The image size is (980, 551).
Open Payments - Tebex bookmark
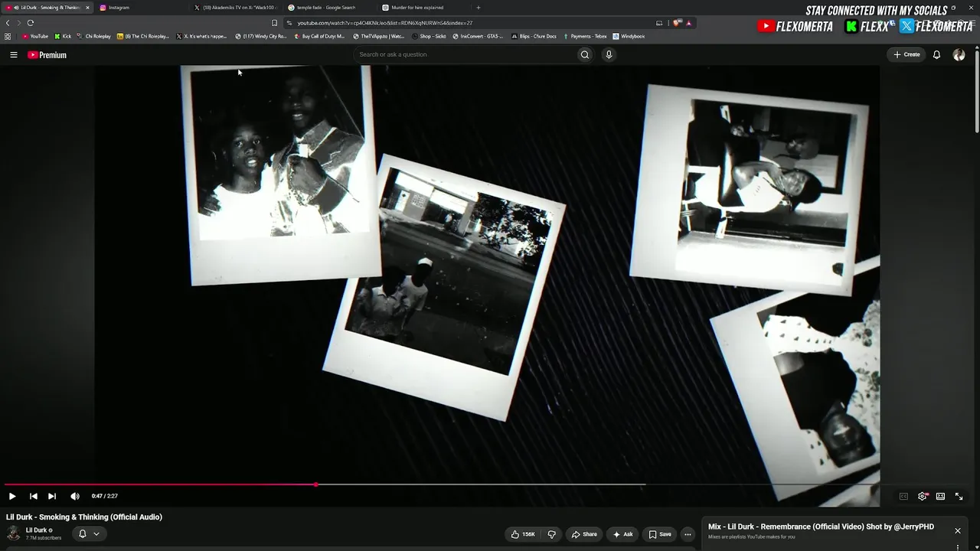[585, 36]
